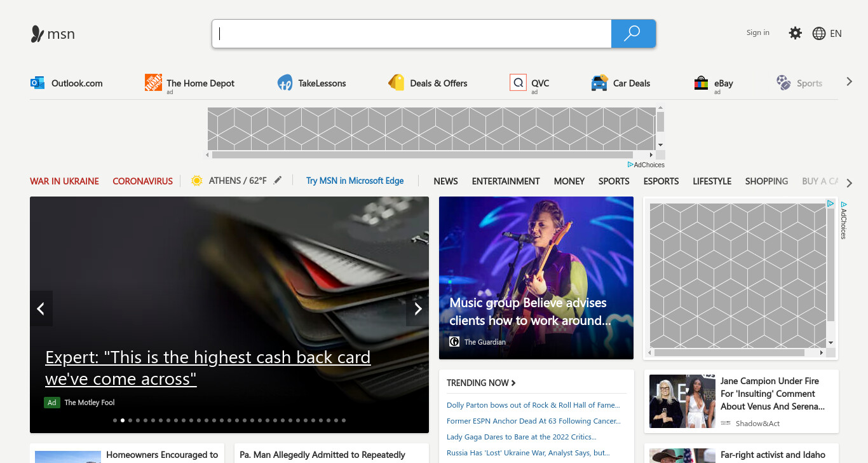This screenshot has height=463, width=868.
Task: Open the SPORTS tab
Action: (614, 181)
